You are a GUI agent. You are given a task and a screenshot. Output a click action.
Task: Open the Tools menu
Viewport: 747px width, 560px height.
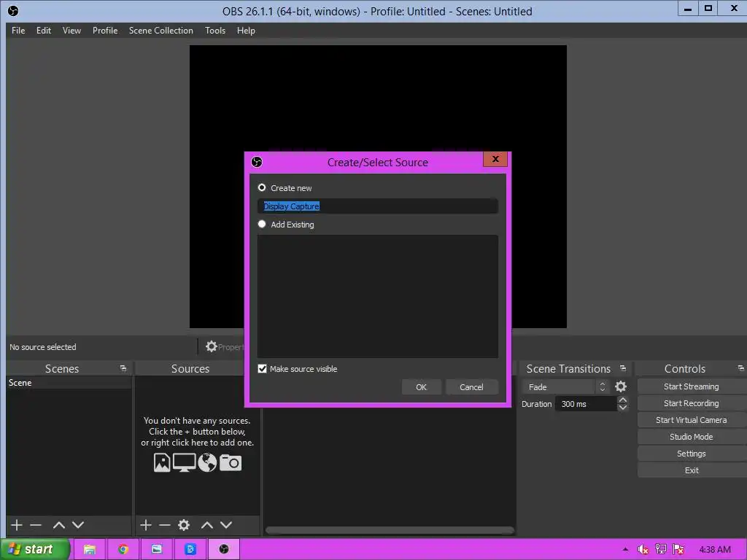tap(215, 31)
